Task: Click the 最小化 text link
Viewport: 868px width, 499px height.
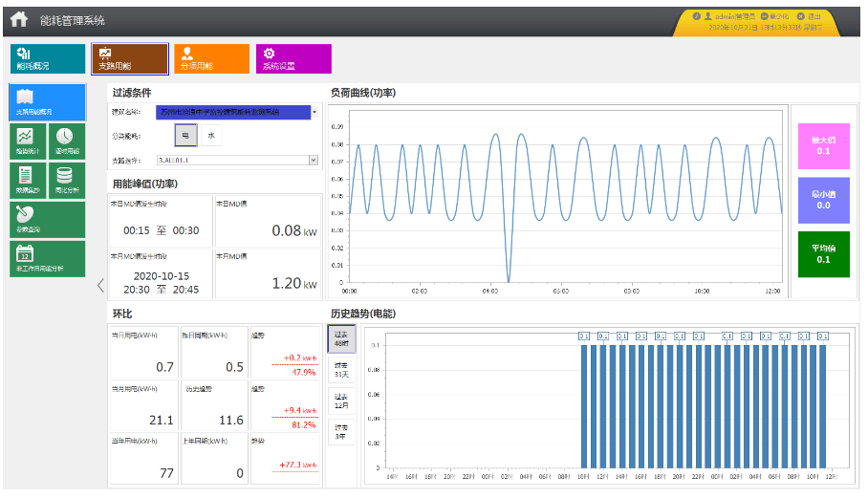Action: [x=779, y=16]
